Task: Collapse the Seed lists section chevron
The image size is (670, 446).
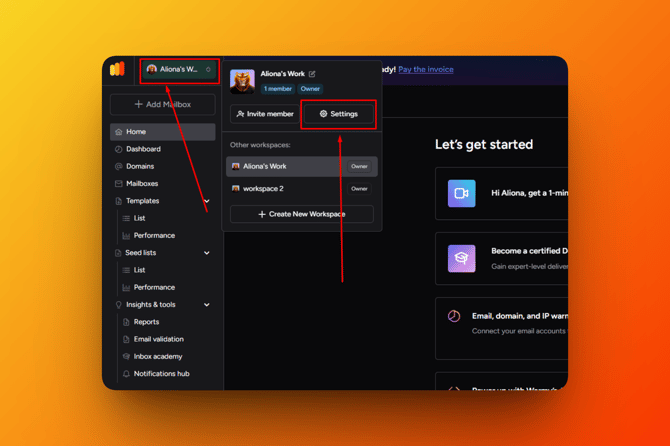Action: coord(207,253)
